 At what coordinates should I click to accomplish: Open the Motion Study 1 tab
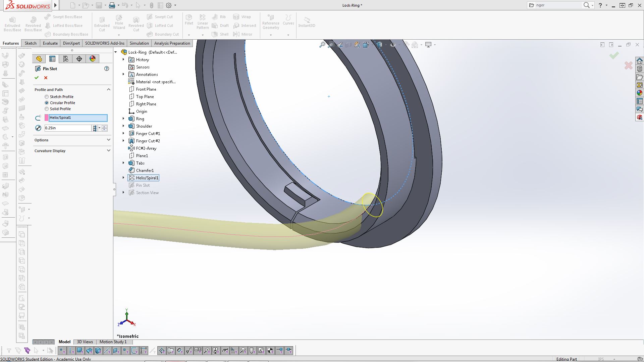click(x=113, y=342)
